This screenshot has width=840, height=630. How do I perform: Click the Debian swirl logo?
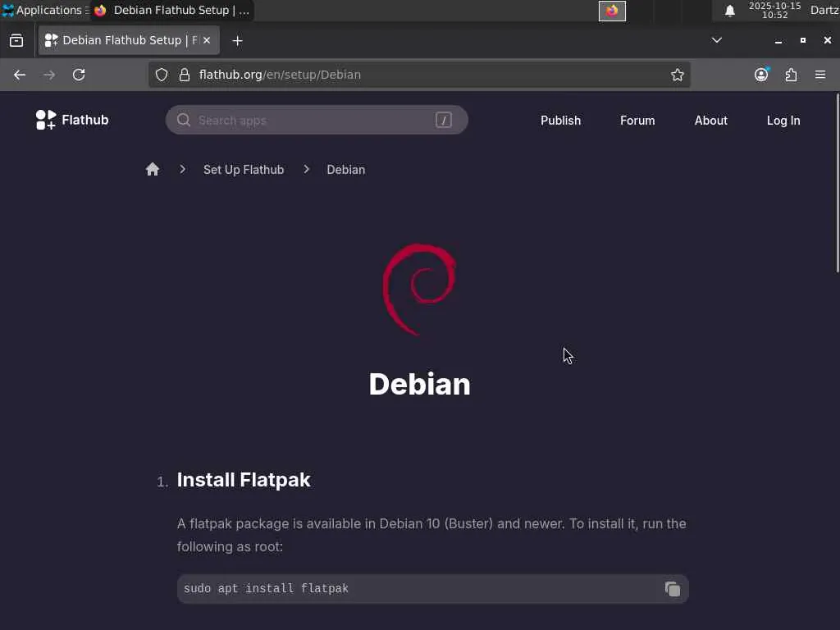pos(419,290)
